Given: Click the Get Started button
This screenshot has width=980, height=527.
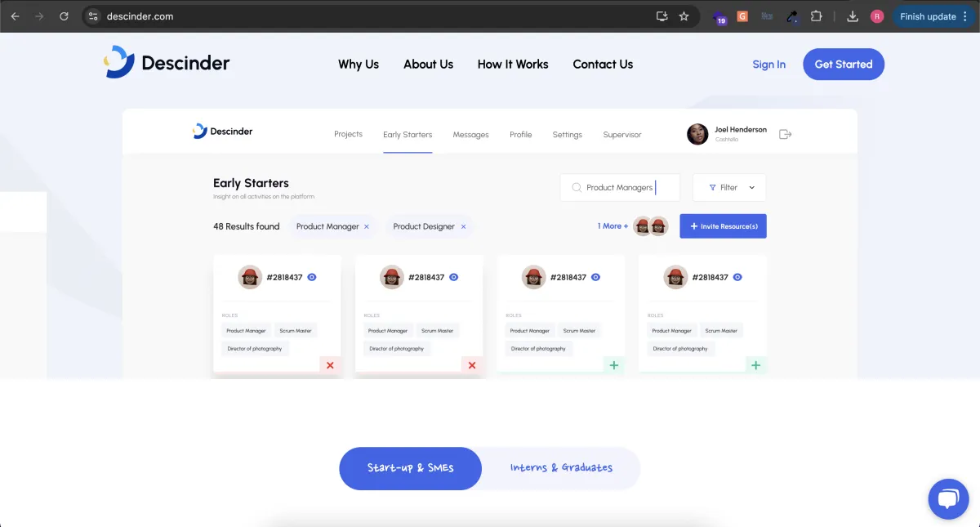Looking at the screenshot, I should (x=844, y=64).
